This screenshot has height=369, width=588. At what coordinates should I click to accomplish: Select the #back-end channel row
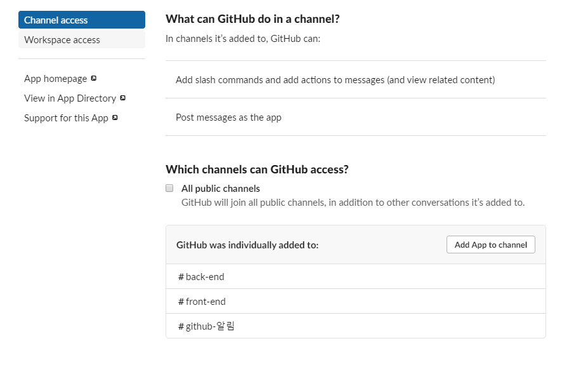click(355, 277)
